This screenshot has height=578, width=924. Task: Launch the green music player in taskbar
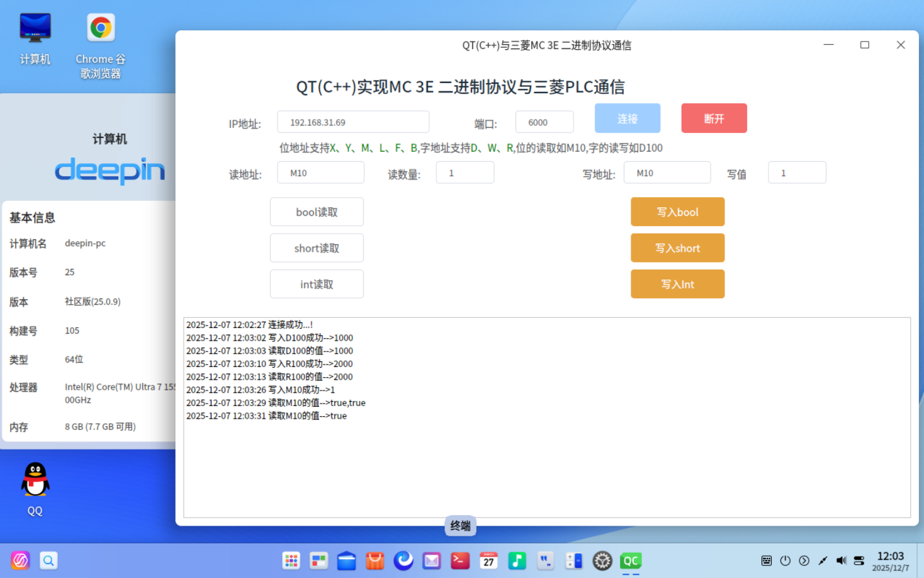pos(517,560)
